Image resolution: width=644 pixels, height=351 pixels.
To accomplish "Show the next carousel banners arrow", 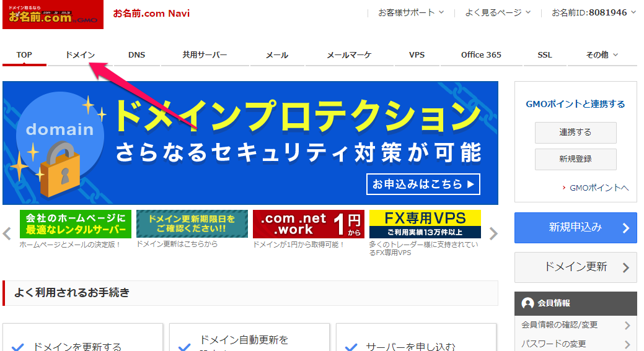I will click(x=493, y=234).
